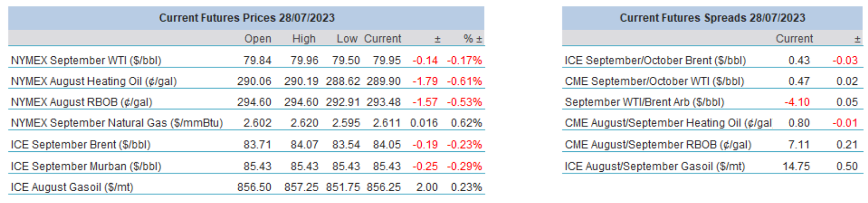The width and height of the screenshot is (868, 203).
Task: Click the NYMEX August RBOB row label
Action: 81,102
